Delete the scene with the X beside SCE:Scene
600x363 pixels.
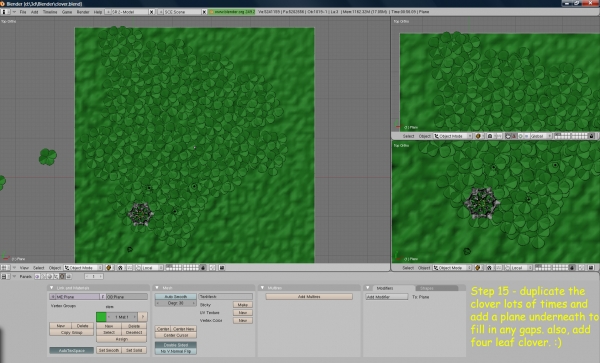pos(204,12)
